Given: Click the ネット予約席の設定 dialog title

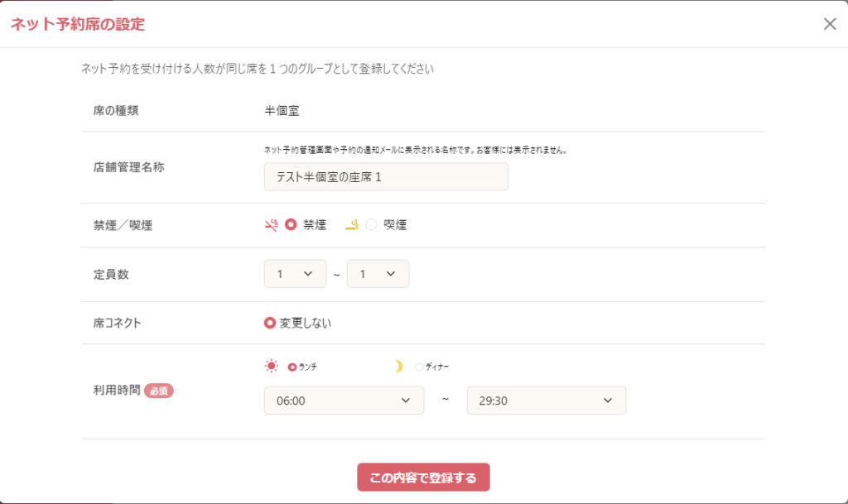Looking at the screenshot, I should (x=77, y=24).
